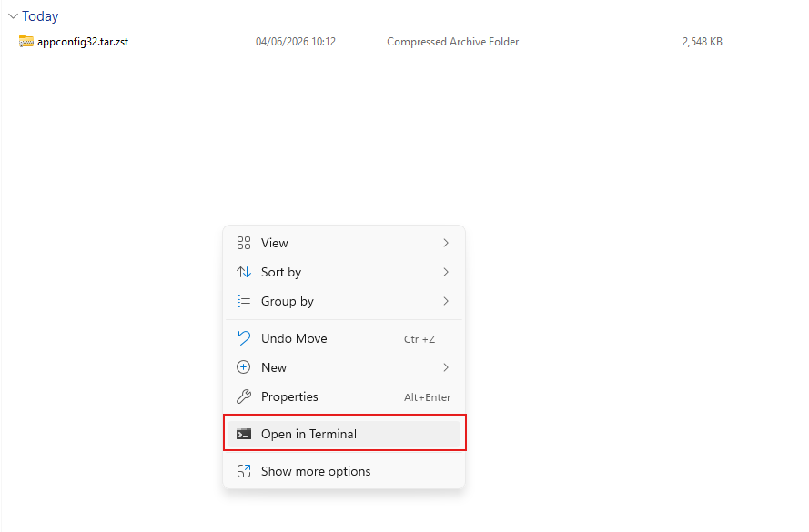The height and width of the screenshot is (532, 809).
Task: Click the Alt+Enter shortcut label
Action: click(427, 397)
